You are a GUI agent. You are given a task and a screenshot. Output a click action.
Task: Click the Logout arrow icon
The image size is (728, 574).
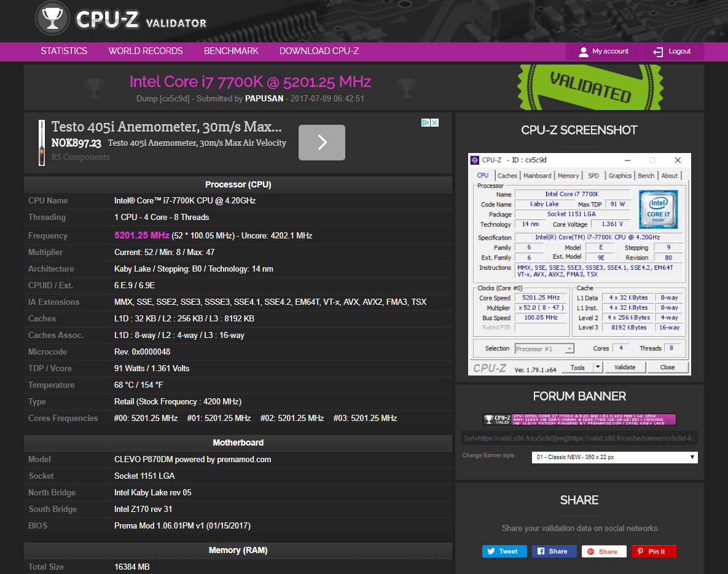[x=658, y=52]
